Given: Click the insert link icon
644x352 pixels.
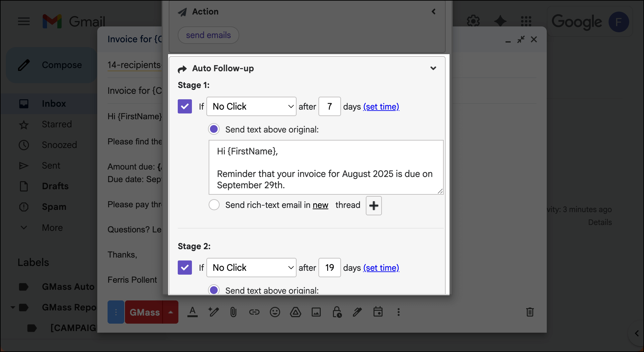Looking at the screenshot, I should click(x=254, y=312).
